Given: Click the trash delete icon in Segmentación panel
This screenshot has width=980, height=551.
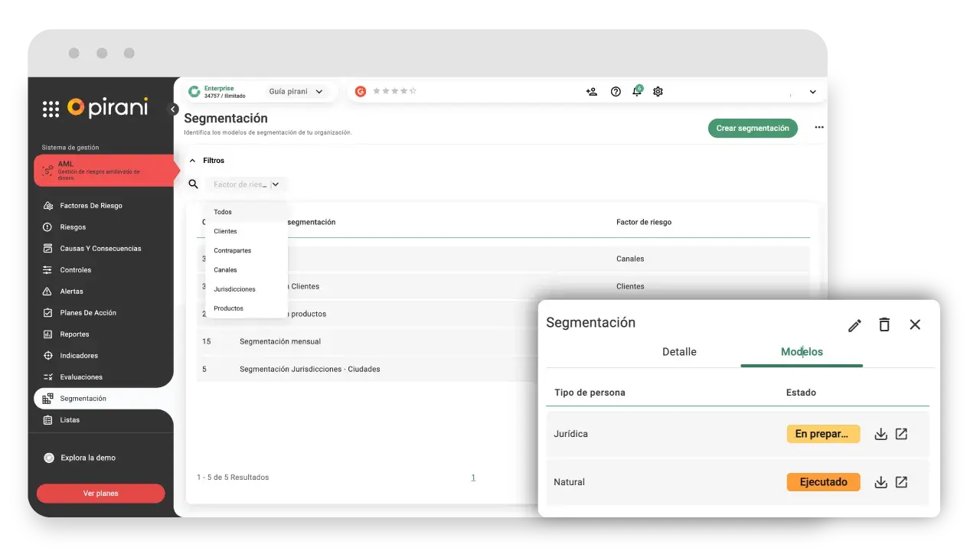Looking at the screenshot, I should pyautogui.click(x=884, y=324).
